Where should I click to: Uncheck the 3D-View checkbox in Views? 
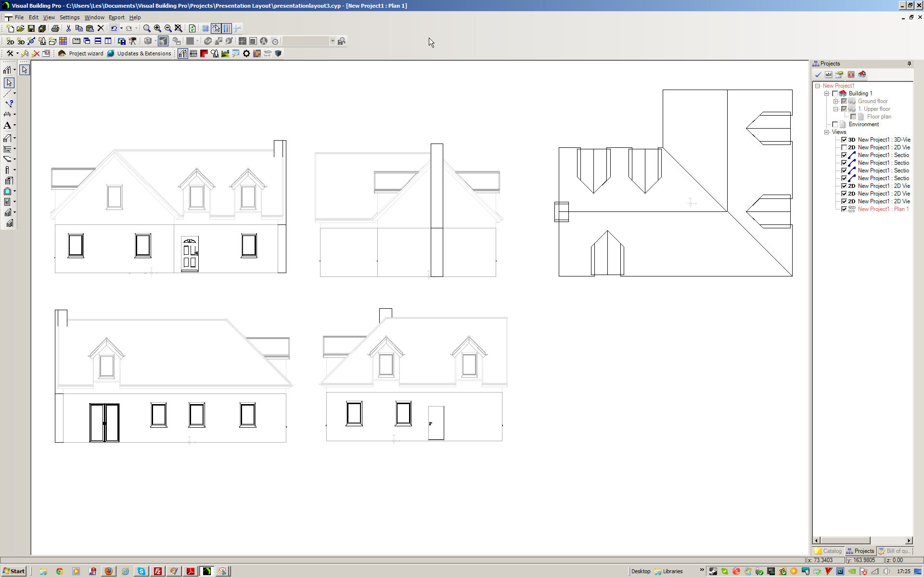844,140
